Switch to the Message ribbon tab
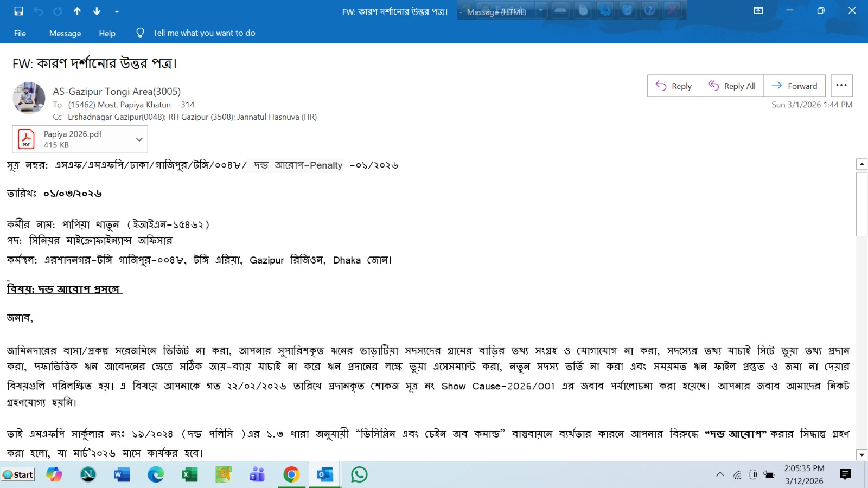This screenshot has height=488, width=868. pyautogui.click(x=65, y=33)
